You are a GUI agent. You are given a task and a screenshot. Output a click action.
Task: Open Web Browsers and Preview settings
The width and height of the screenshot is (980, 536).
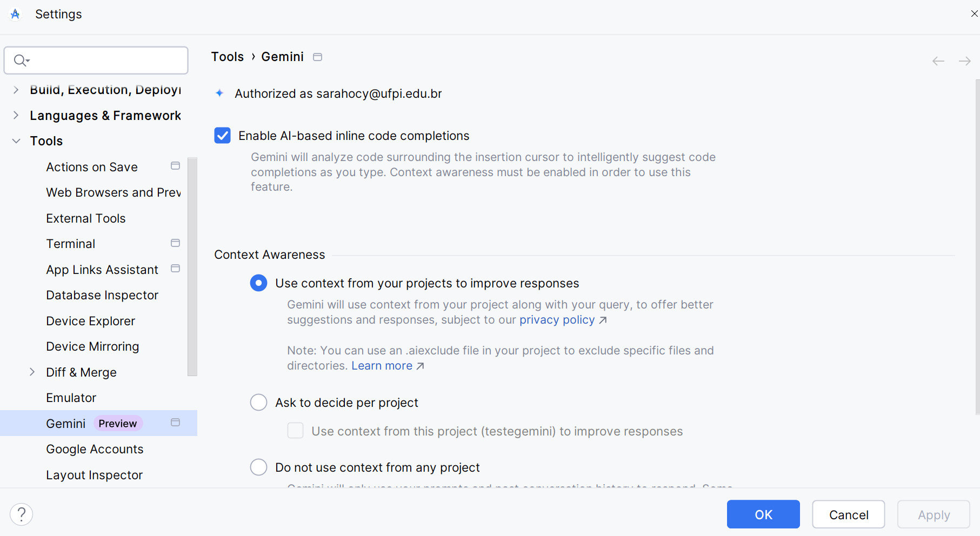click(x=114, y=192)
